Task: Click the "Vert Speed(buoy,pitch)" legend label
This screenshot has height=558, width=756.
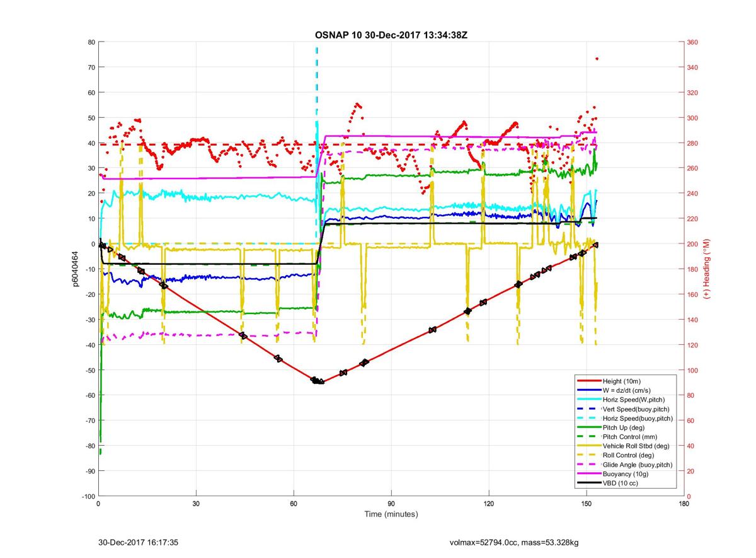Action: tap(637, 409)
